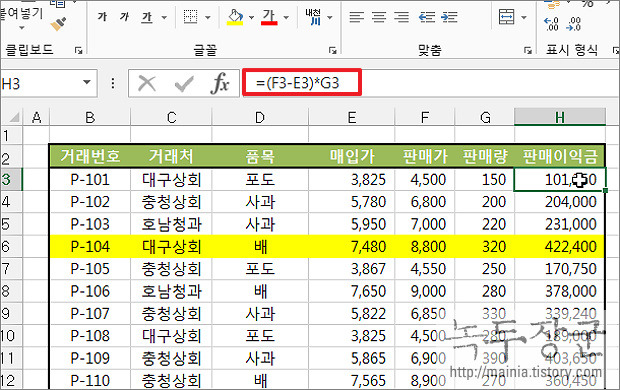Center align text
The image size is (620, 390).
379,17
